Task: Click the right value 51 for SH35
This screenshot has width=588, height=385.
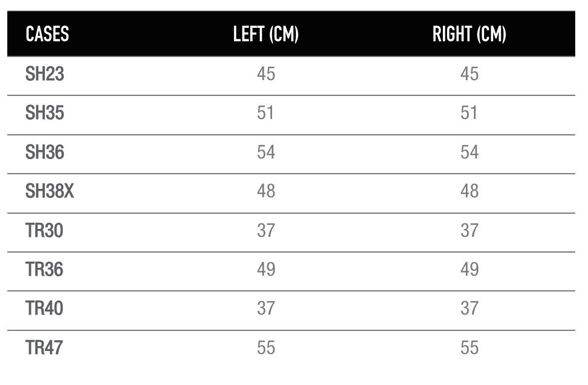Action: coord(469,112)
